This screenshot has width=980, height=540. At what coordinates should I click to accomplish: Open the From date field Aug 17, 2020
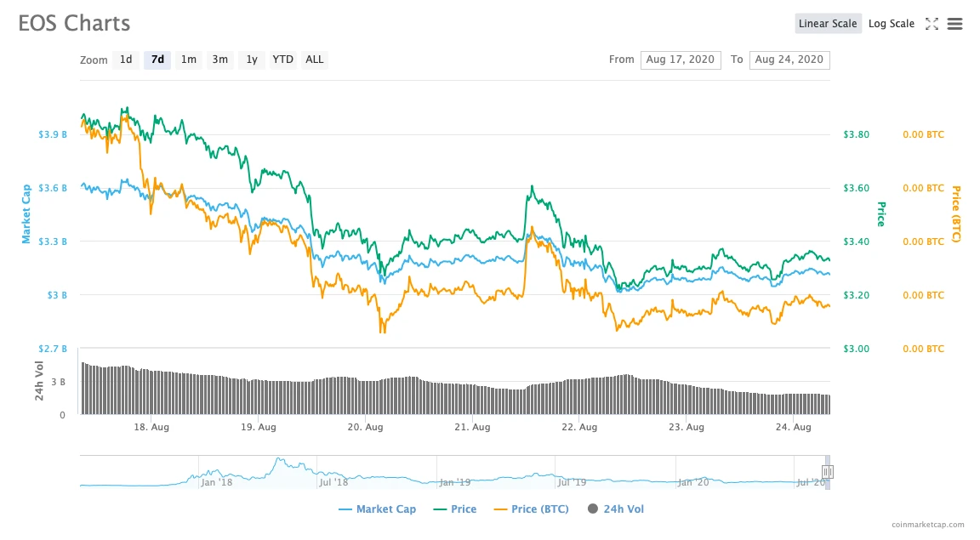click(x=681, y=60)
